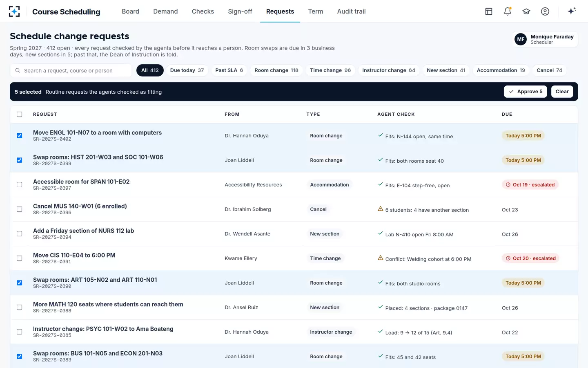Click the check icon beside 'Lab N-410 open Fri'
This screenshot has width=588, height=368.
point(381,233)
